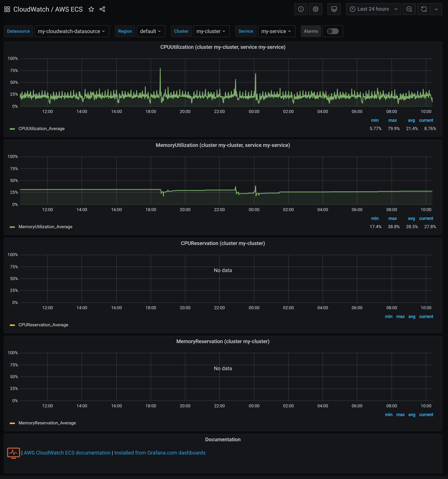Expand the Last 24 hours time picker
The width and height of the screenshot is (448, 479).
coord(373,9)
